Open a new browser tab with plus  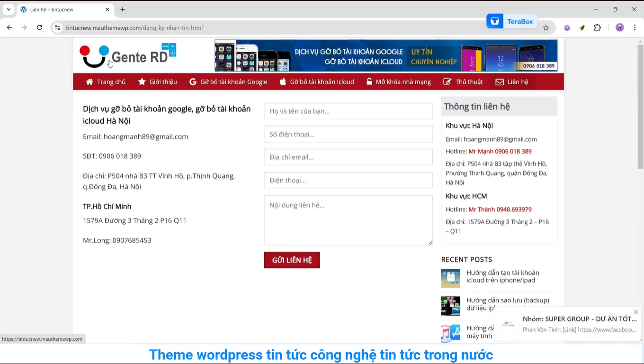(123, 9)
